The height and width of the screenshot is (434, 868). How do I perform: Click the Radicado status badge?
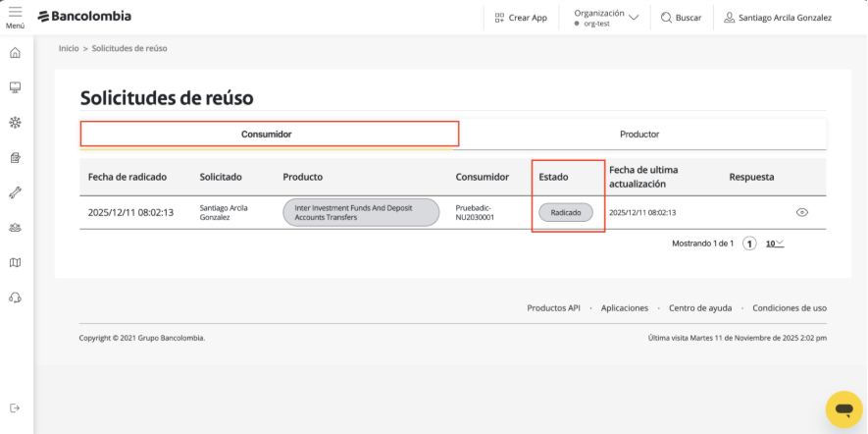pyautogui.click(x=566, y=212)
